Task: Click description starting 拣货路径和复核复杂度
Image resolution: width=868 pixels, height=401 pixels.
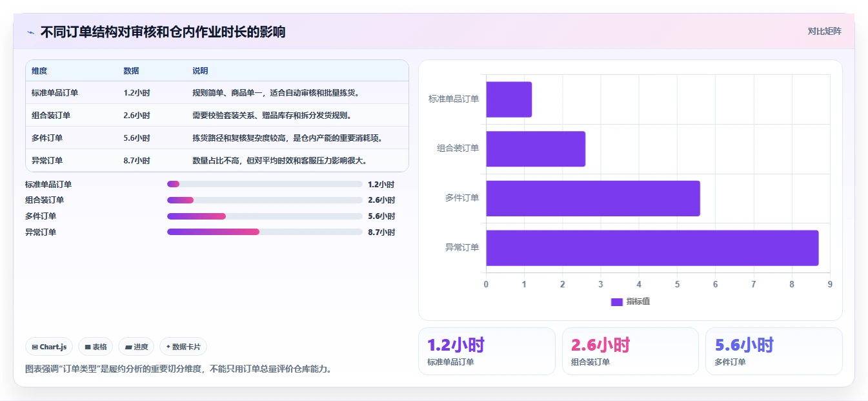Action: (288, 138)
